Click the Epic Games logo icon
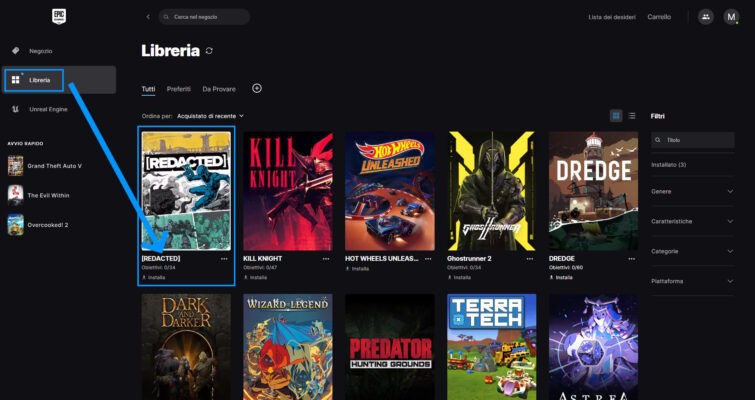Image resolution: width=755 pixels, height=400 pixels. tap(58, 17)
